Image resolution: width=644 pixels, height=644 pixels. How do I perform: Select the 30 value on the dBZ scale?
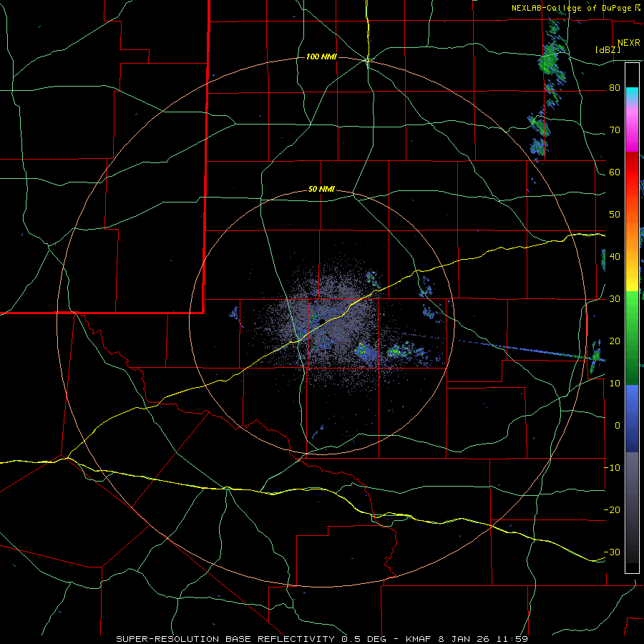tap(615, 298)
